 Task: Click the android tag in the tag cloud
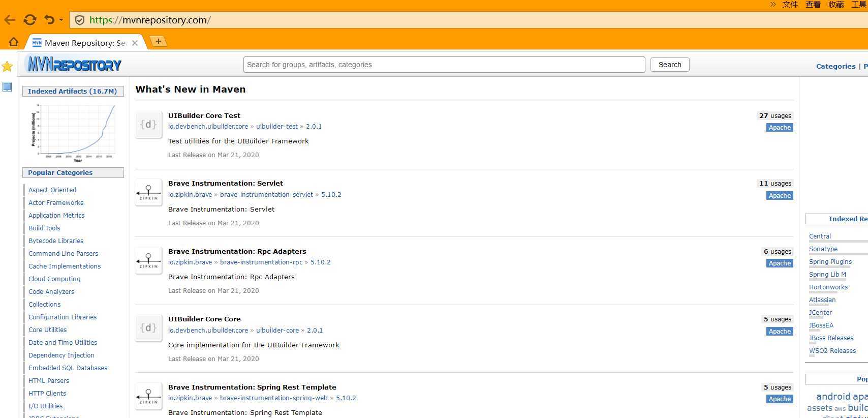833,397
